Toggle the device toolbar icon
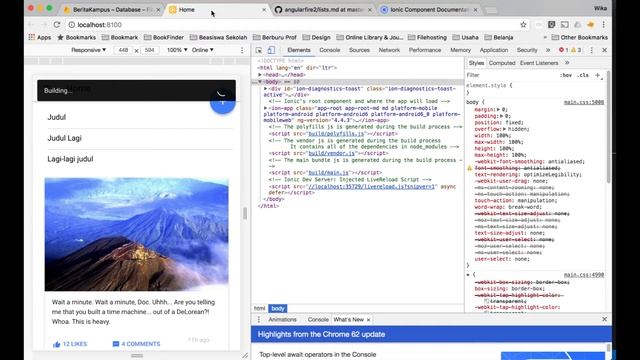The image size is (640, 360). 271,50
